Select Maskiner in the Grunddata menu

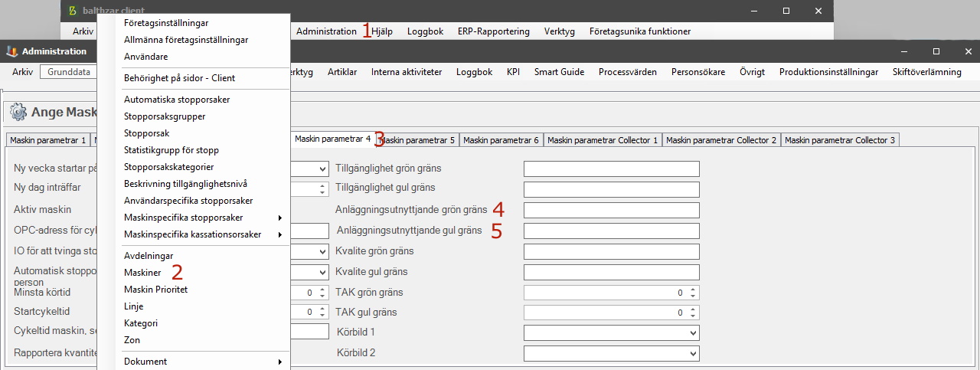142,273
